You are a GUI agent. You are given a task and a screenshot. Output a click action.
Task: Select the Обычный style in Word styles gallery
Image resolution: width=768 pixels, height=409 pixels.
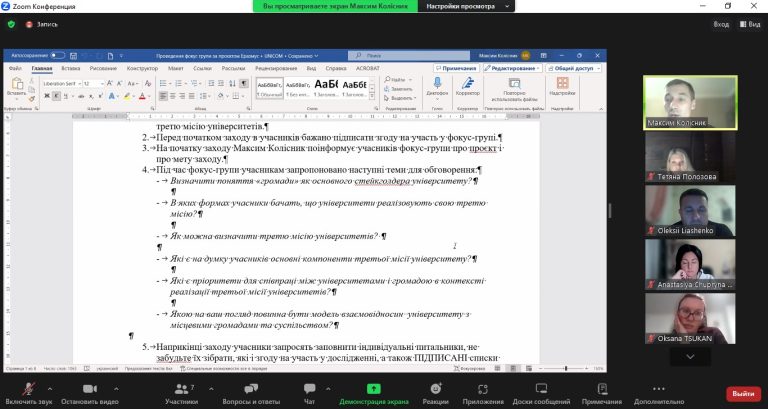[269, 88]
